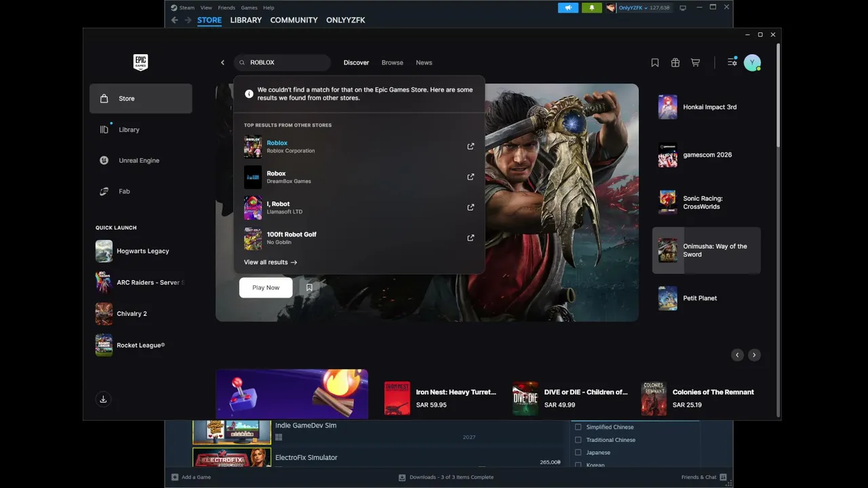Click the Friends & Chat icon in Steam
Screen dimensions: 868x488
(x=724, y=477)
